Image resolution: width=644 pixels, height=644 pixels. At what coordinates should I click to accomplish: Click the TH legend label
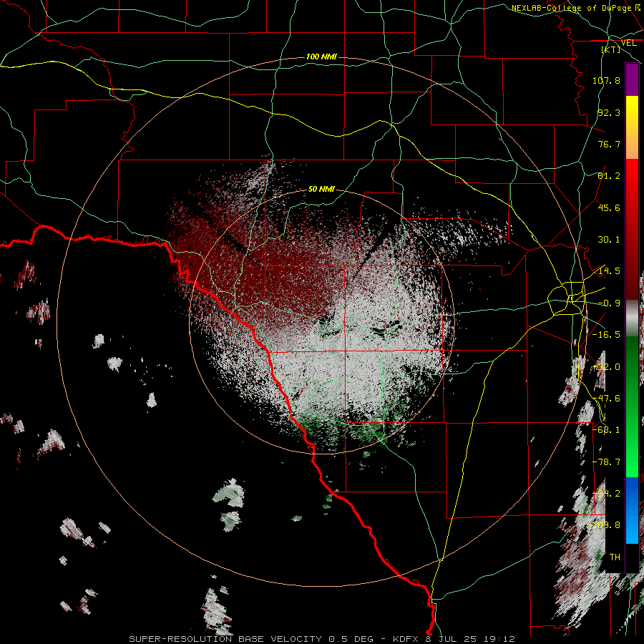[x=615, y=557]
